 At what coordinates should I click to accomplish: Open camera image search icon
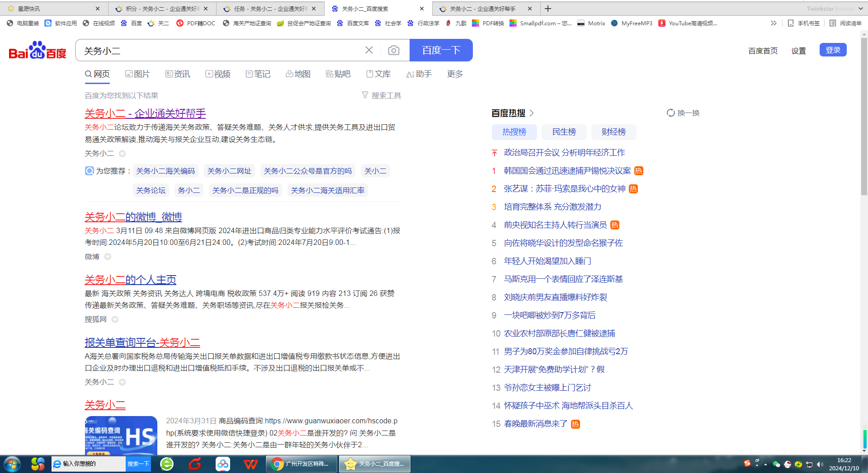[394, 50]
